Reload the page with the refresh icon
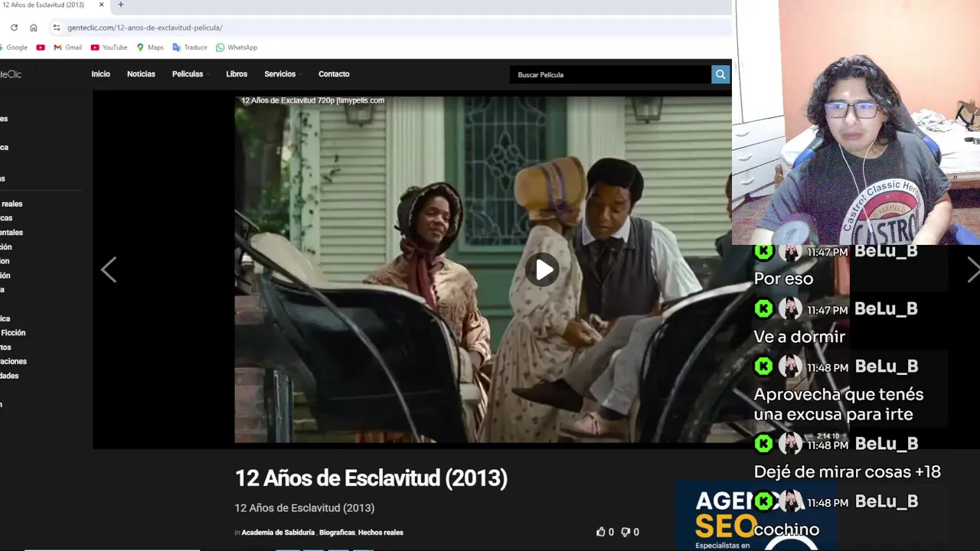The height and width of the screenshot is (551, 980). 14,28
